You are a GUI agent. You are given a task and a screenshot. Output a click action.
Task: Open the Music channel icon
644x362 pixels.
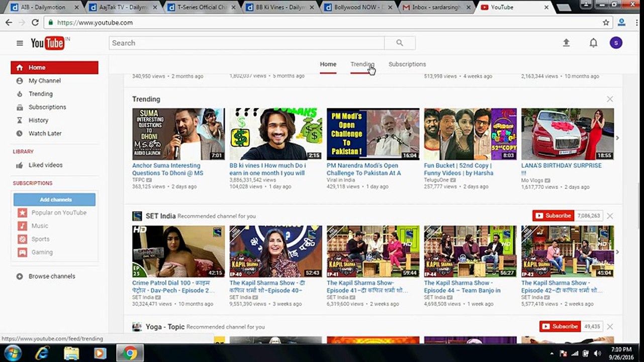coord(22,226)
